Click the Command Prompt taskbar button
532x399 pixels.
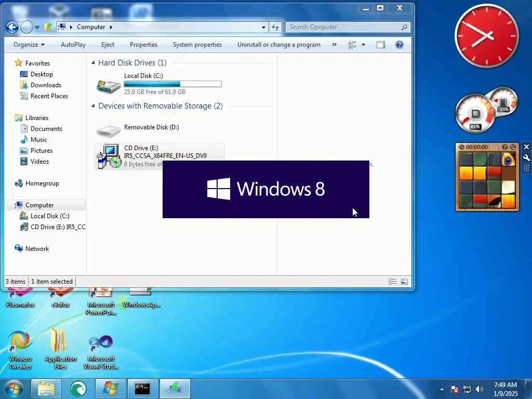tap(142, 389)
